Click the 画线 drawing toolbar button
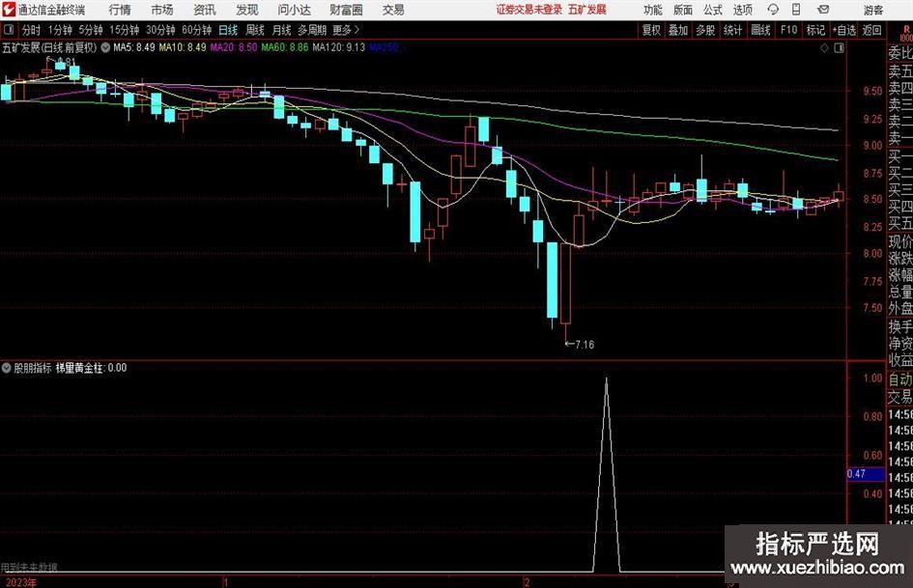The height and width of the screenshot is (588, 913). (760, 30)
